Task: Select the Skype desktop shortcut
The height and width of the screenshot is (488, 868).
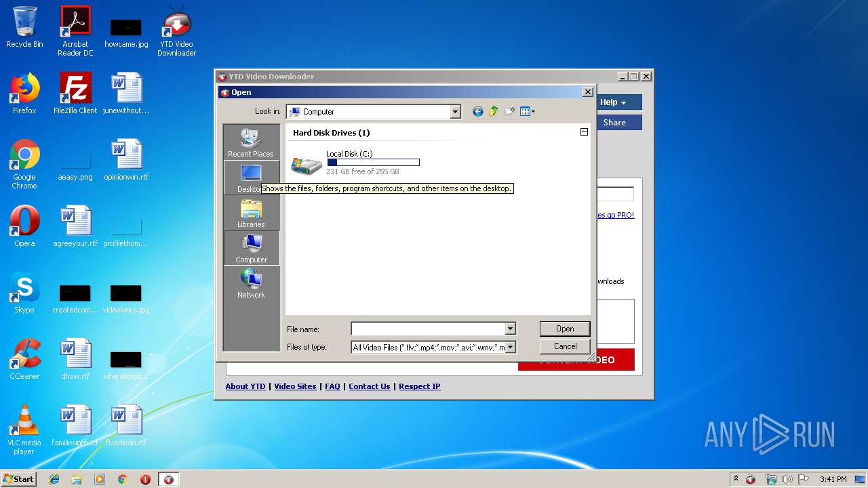Action: [24, 293]
